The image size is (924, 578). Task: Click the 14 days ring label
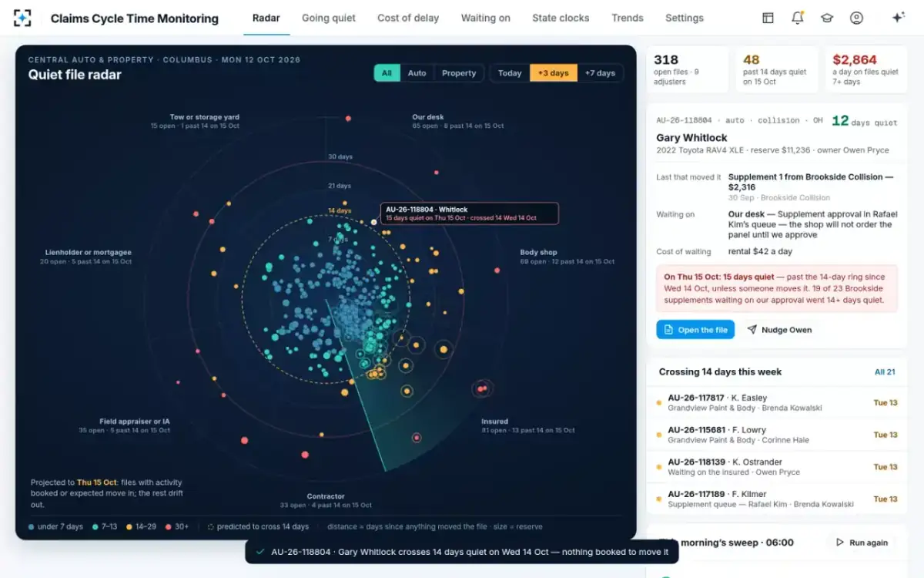[x=340, y=210]
